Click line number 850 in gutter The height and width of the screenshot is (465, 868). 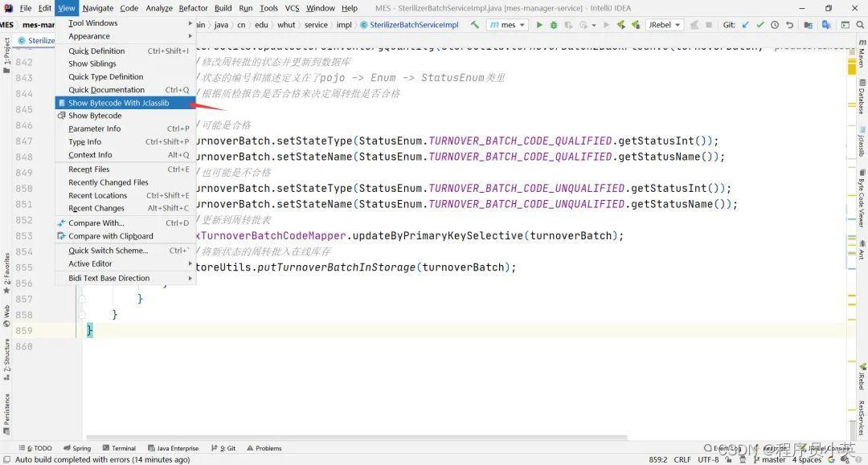[x=24, y=189]
